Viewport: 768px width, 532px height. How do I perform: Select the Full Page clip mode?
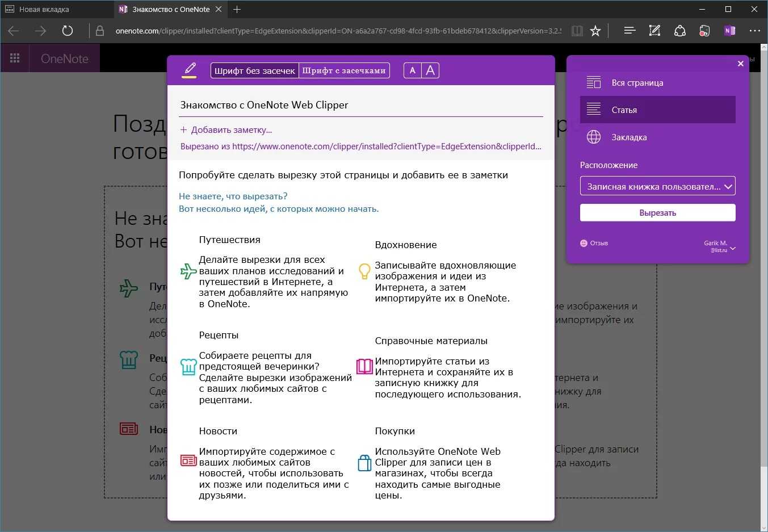657,83
